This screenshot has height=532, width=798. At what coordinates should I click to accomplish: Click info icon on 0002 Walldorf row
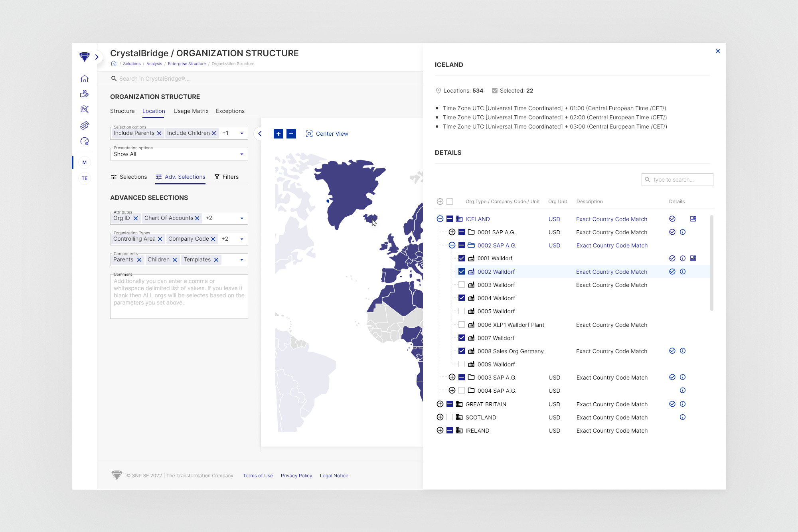click(683, 272)
